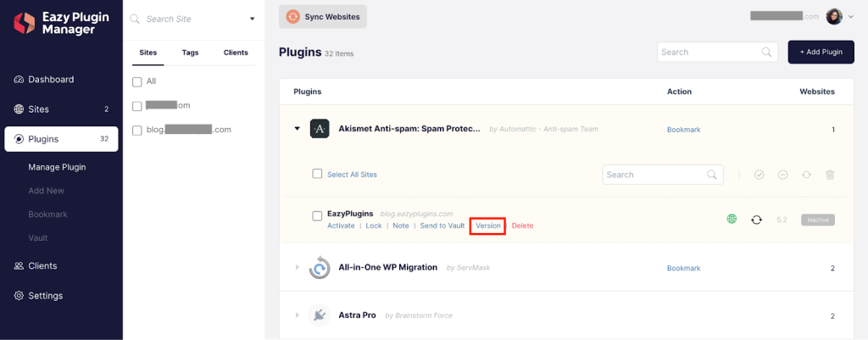Expand the account menu chevron

pos(851,17)
